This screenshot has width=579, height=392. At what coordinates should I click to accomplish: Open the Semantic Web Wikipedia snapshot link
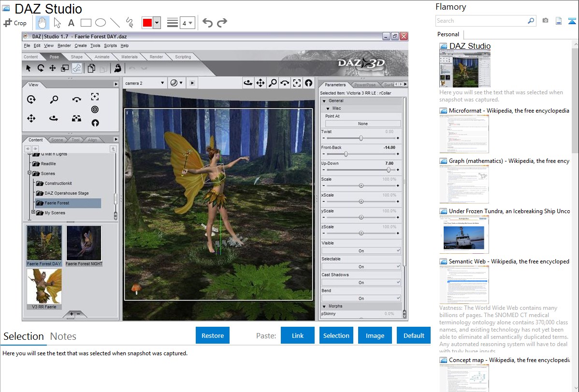tap(509, 261)
